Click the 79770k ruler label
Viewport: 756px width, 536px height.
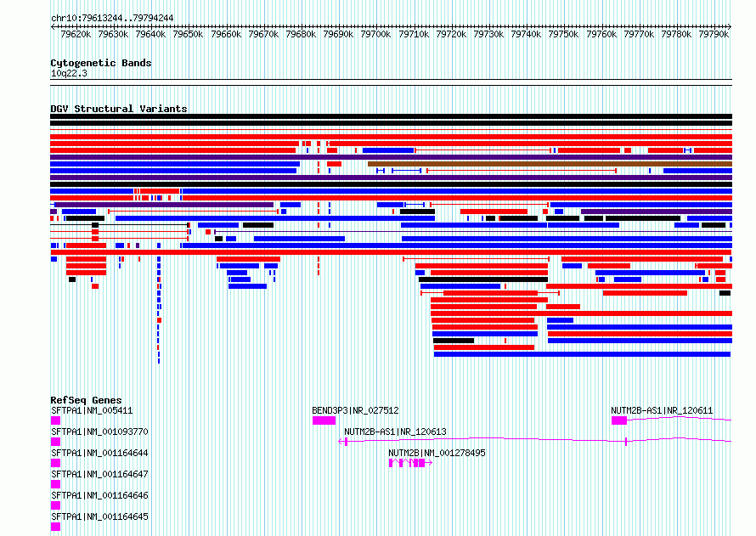[x=639, y=34]
